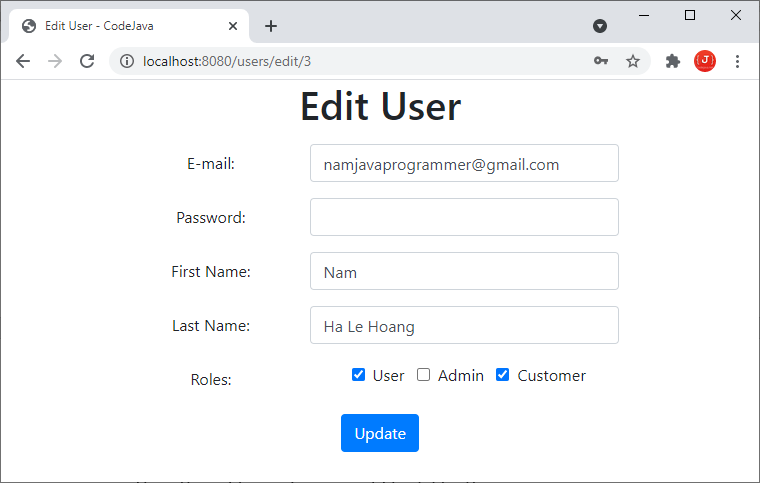Click the tab search dropdown circle
The height and width of the screenshot is (483, 760).
[x=600, y=26]
